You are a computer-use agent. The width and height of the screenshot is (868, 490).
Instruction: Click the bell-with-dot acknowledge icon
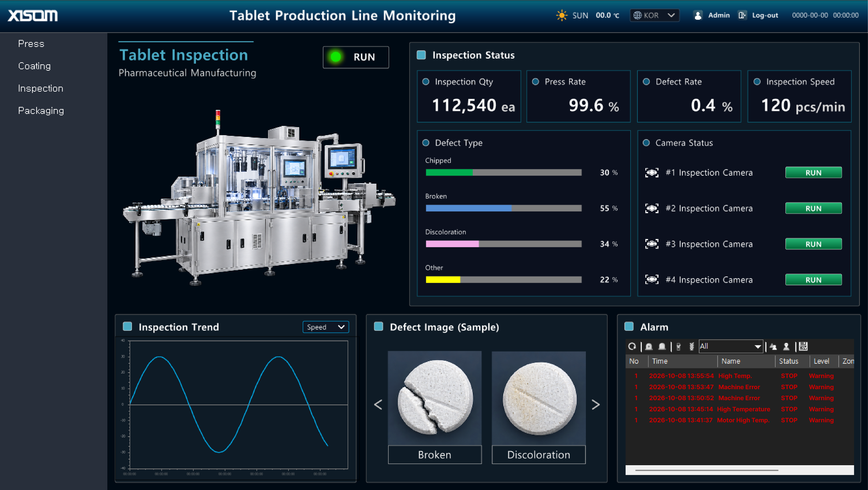[x=649, y=346]
